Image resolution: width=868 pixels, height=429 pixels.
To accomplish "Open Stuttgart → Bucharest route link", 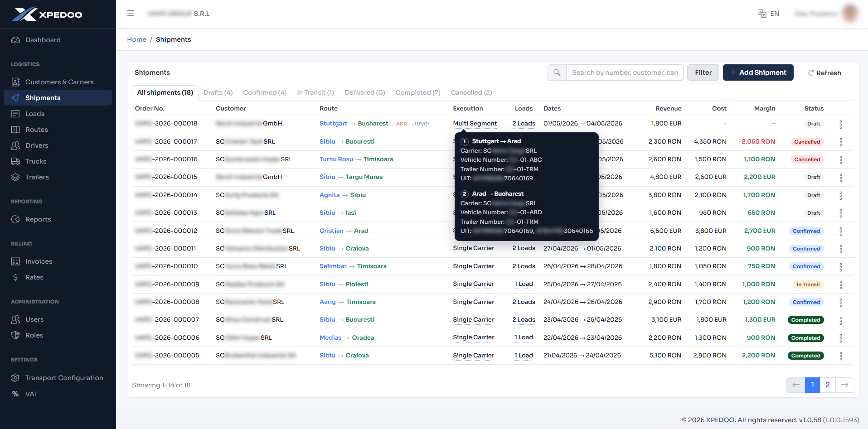I will [354, 124].
